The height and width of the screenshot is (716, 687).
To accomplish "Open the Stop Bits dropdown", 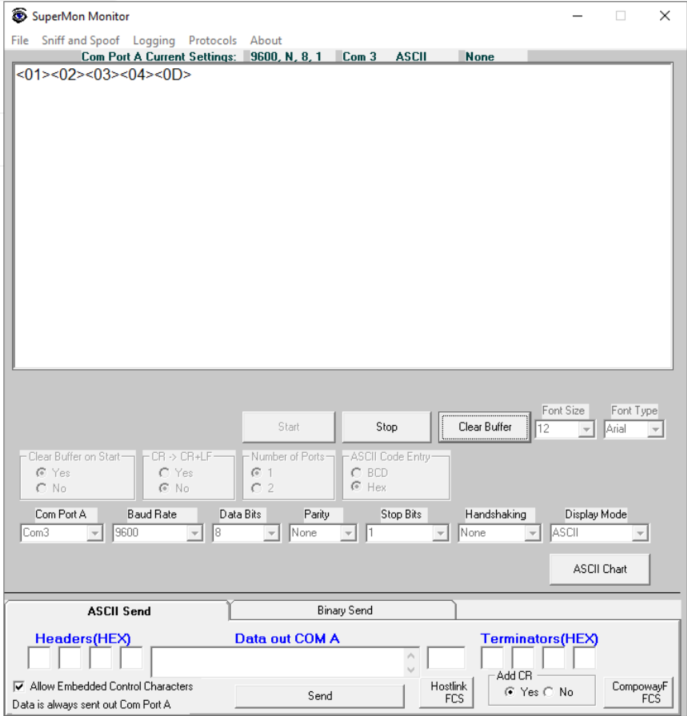I will pyautogui.click(x=440, y=533).
